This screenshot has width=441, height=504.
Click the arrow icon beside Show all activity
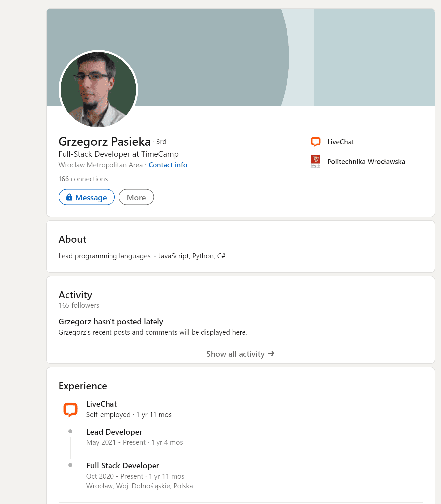[271, 354]
